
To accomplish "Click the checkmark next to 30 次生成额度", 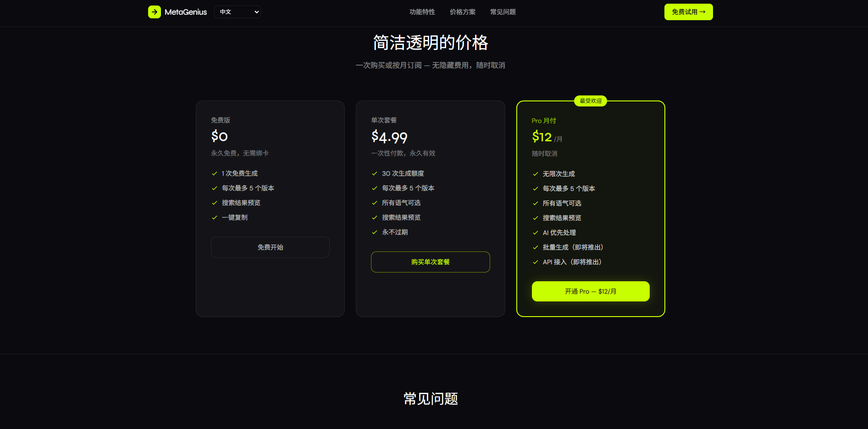I will pyautogui.click(x=374, y=173).
